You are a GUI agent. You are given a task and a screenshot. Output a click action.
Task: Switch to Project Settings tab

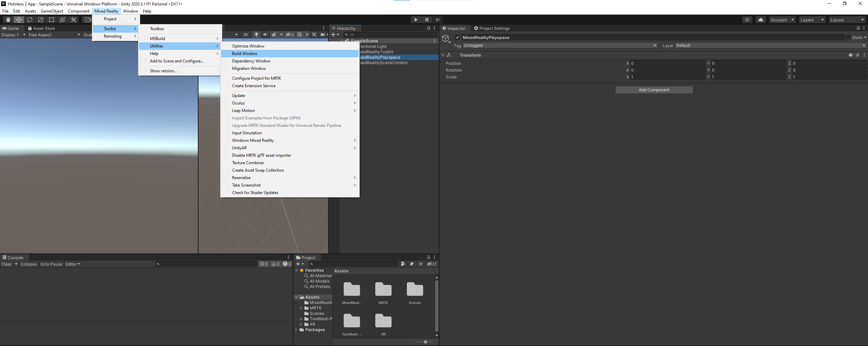point(492,28)
